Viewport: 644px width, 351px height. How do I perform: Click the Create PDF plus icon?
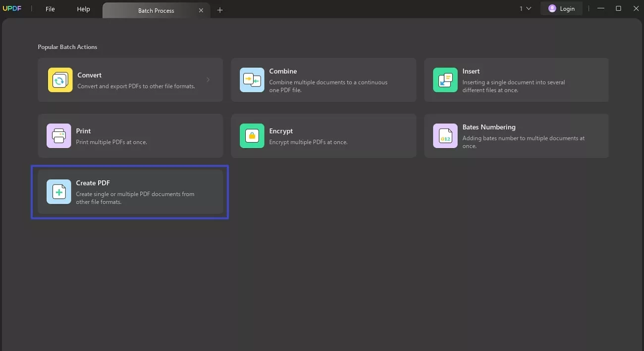click(58, 192)
